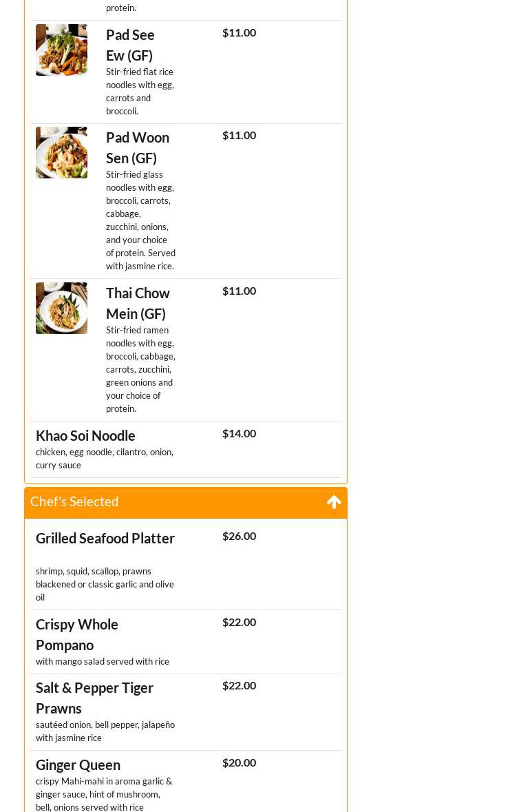Screen dimensions: 530x812
Task: Open the Pad Woon Sen dish photo
Action: (x=61, y=152)
